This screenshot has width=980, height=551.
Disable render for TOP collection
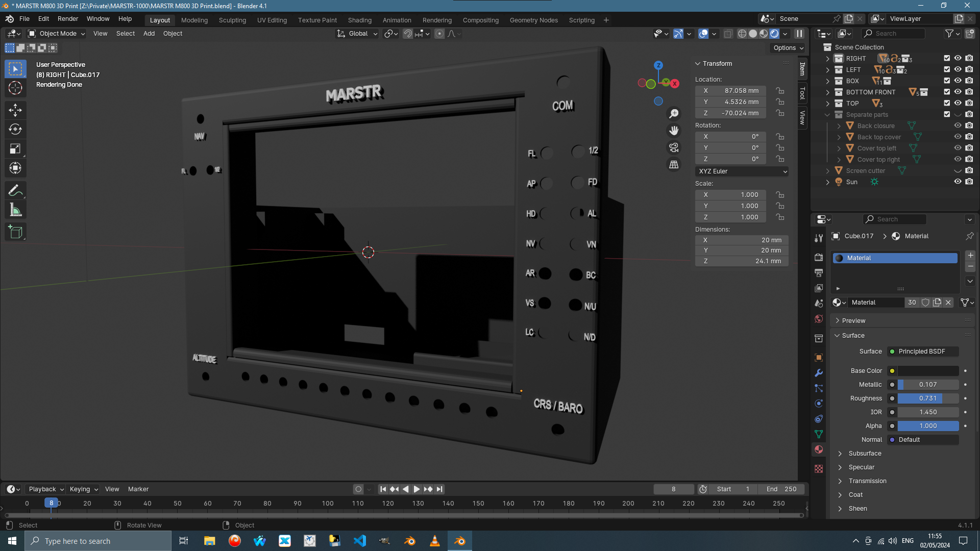point(969,103)
